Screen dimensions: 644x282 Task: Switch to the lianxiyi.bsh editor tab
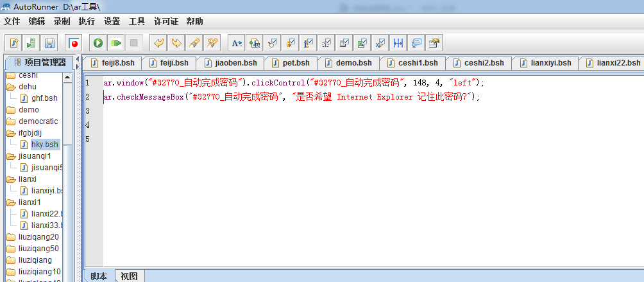[545, 63]
